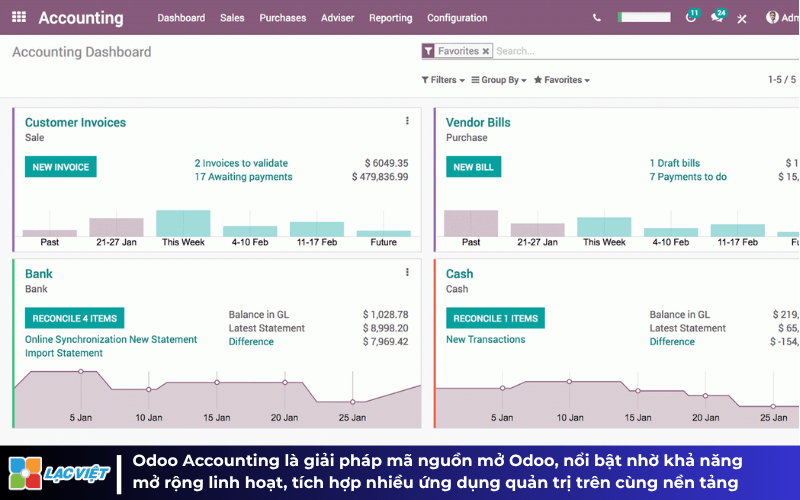Expand the starred Favorites dropdown
Screen dimensions: 800x500
(562, 80)
